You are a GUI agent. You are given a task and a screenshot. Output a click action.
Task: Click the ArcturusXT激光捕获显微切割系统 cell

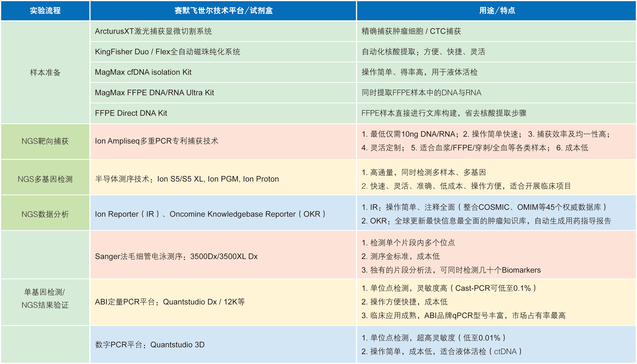[x=223, y=31]
